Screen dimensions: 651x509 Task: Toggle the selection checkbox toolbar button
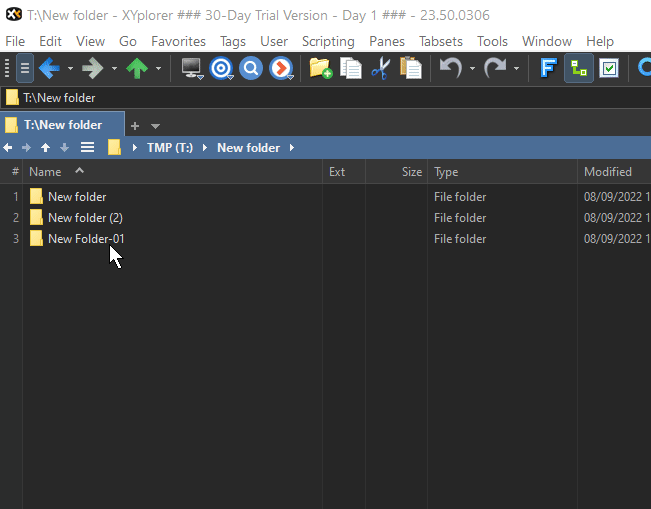(x=609, y=68)
